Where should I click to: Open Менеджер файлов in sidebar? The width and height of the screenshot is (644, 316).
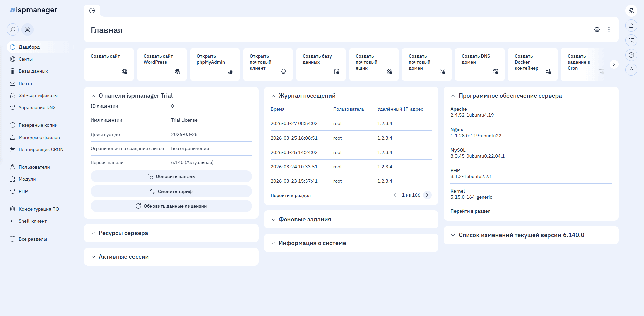click(38, 137)
